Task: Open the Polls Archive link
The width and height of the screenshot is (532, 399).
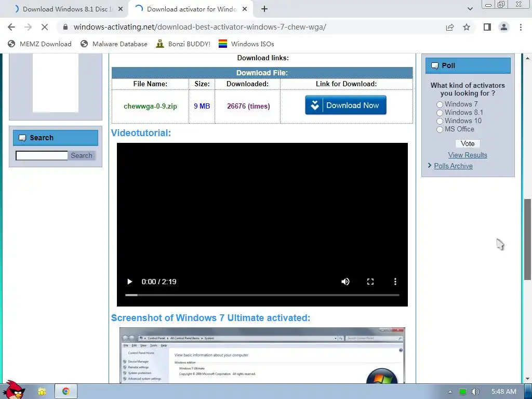Action: coord(453,166)
